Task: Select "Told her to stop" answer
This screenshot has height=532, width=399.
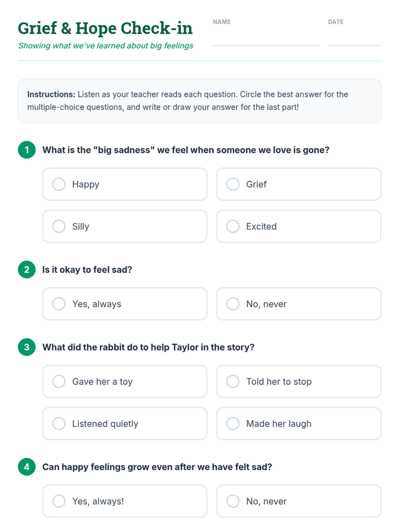Action: tap(233, 381)
